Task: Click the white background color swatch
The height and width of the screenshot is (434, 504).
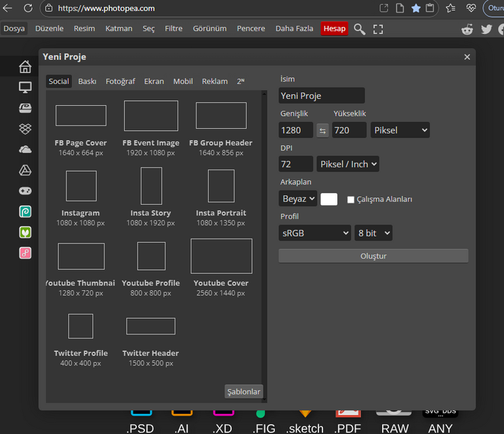Action: pyautogui.click(x=329, y=199)
